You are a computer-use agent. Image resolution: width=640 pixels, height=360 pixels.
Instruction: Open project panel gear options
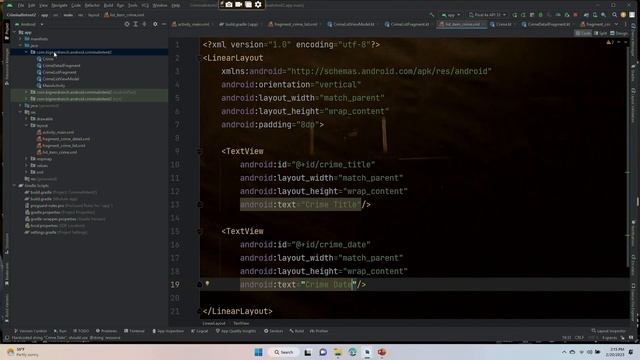pos(155,24)
